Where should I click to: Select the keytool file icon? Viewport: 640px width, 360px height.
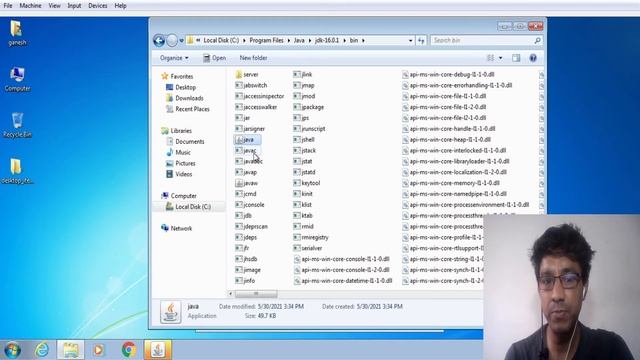297,183
